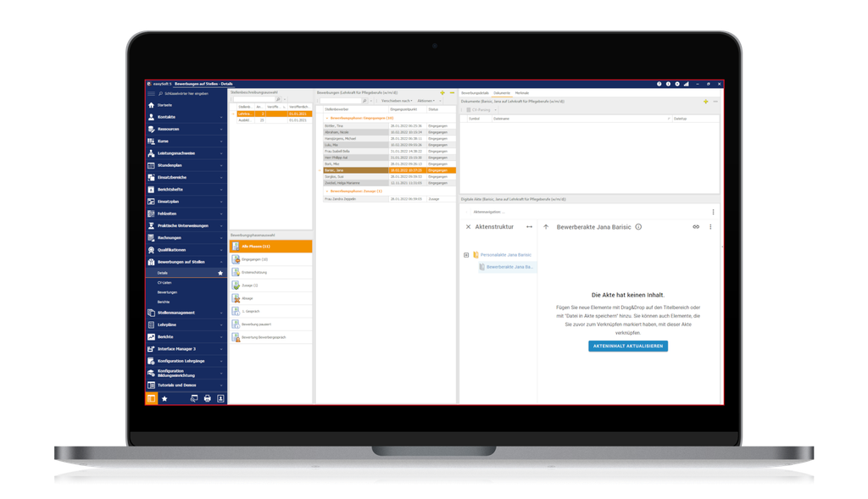Collapse Bewerbungsphase Eingegangen (10) group
This screenshot has height=499, width=868.
327,119
